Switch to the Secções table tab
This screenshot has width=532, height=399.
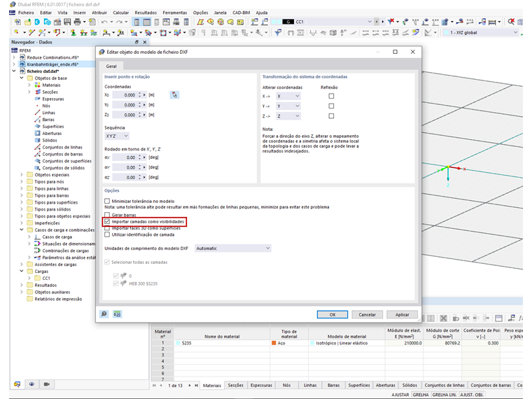(x=235, y=385)
